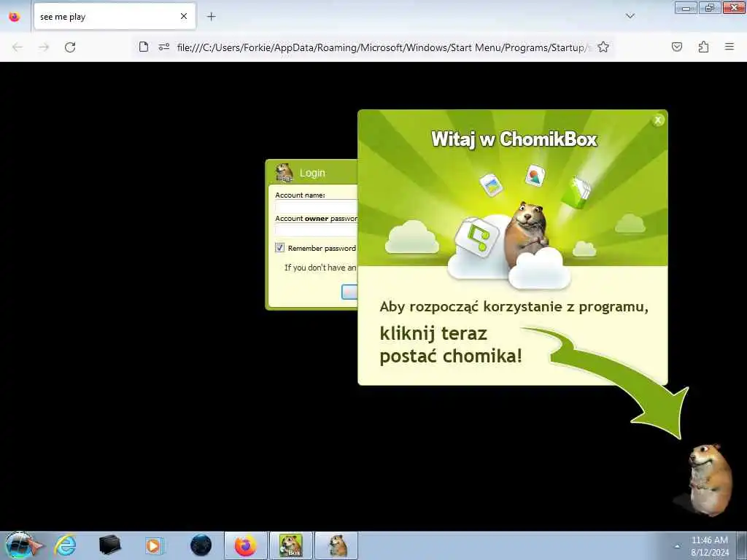The width and height of the screenshot is (747, 560).
Task: Open the Firefox extensions puzzle icon
Action: (703, 47)
